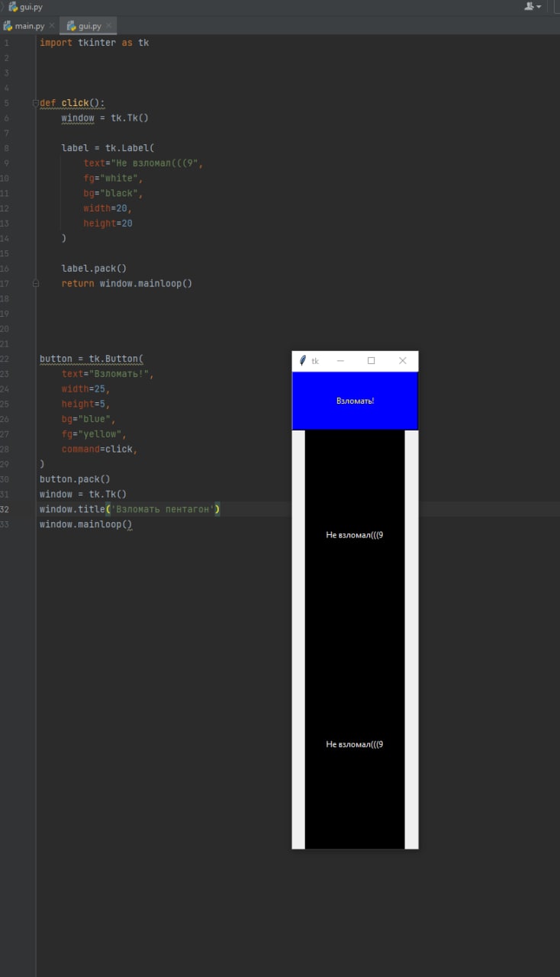Screen dimensions: 560x977
Task: Collapse the click function fold marker
Action: pyautogui.click(x=35, y=103)
